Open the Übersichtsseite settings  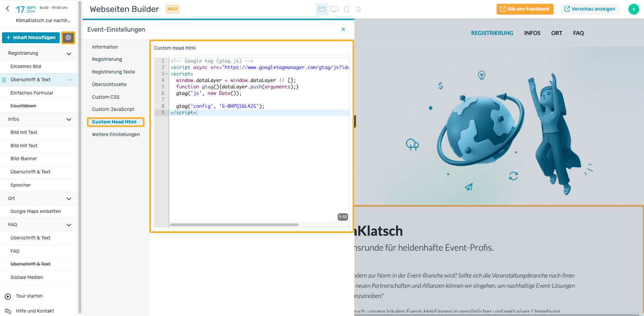tap(109, 84)
